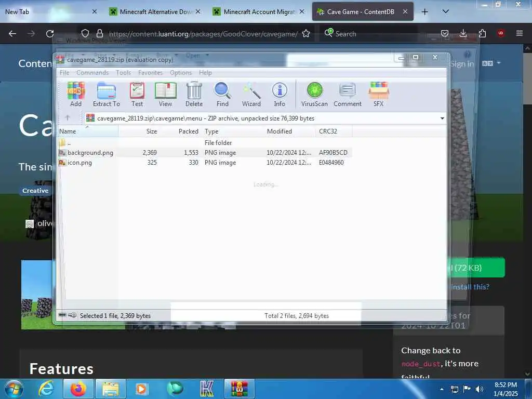
Task: Click the Firefox Search box
Action: click(x=369, y=34)
